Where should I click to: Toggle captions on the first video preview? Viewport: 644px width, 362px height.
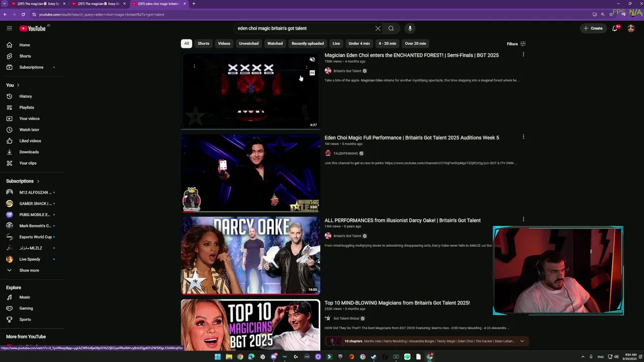[312, 73]
